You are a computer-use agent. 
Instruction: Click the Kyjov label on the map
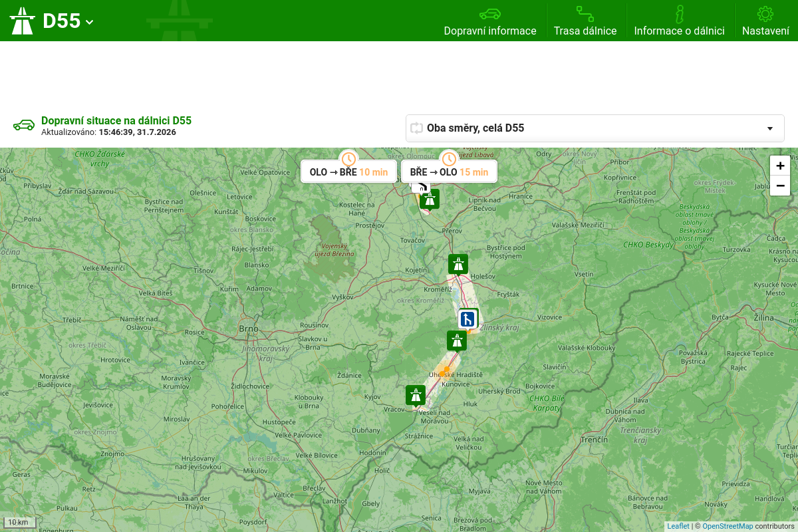pyautogui.click(x=372, y=396)
